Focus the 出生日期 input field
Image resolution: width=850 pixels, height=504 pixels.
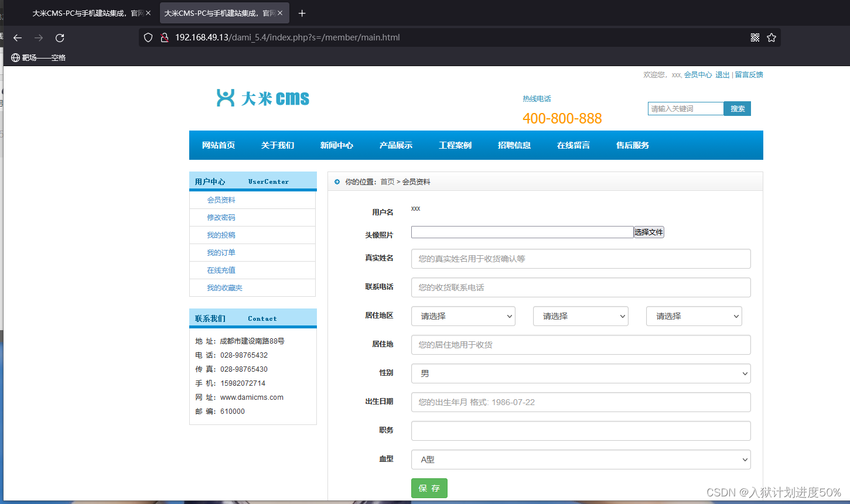pos(581,402)
